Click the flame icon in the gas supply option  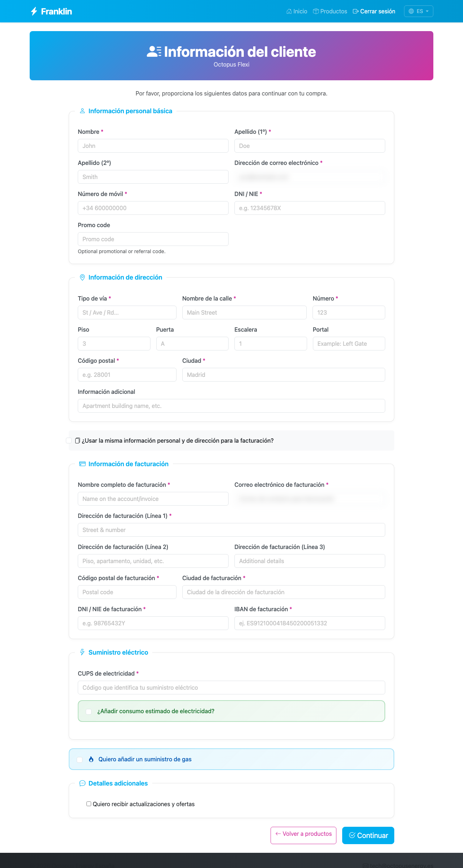point(91,759)
